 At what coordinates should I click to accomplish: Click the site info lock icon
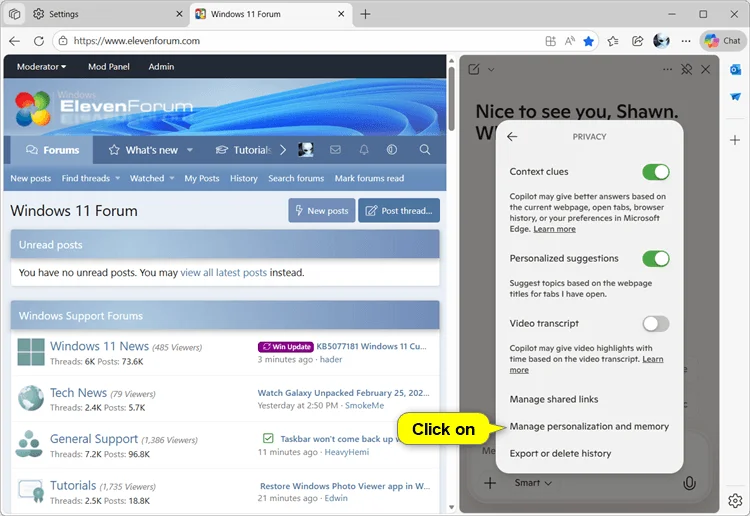pyautogui.click(x=63, y=41)
